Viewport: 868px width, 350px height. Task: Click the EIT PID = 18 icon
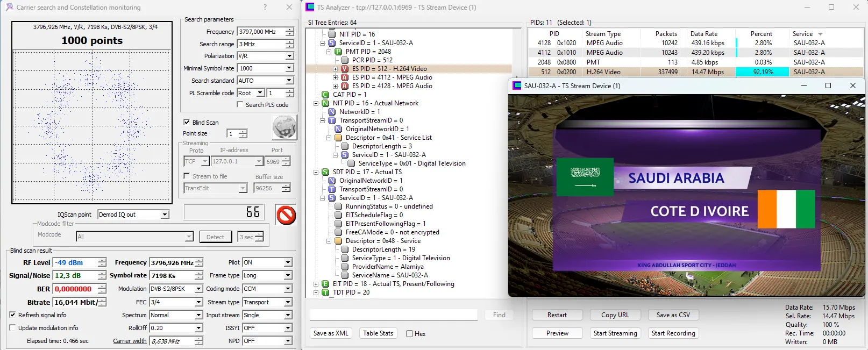pyautogui.click(x=325, y=284)
